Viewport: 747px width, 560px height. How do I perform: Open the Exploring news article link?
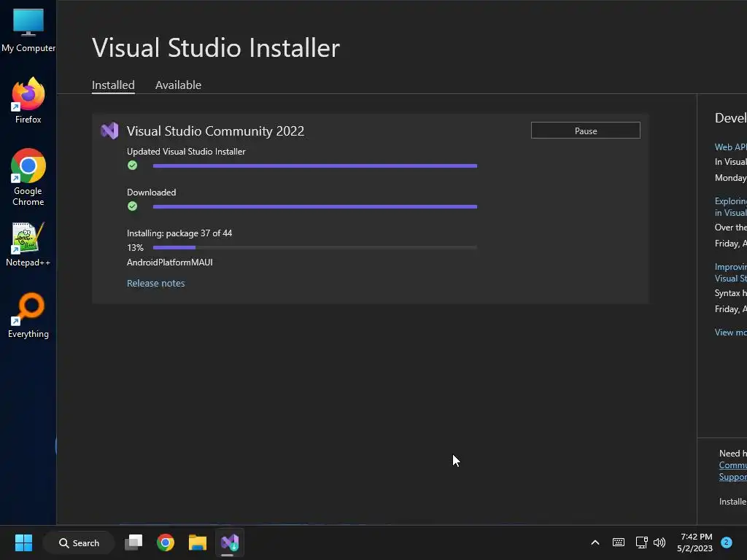coord(730,206)
